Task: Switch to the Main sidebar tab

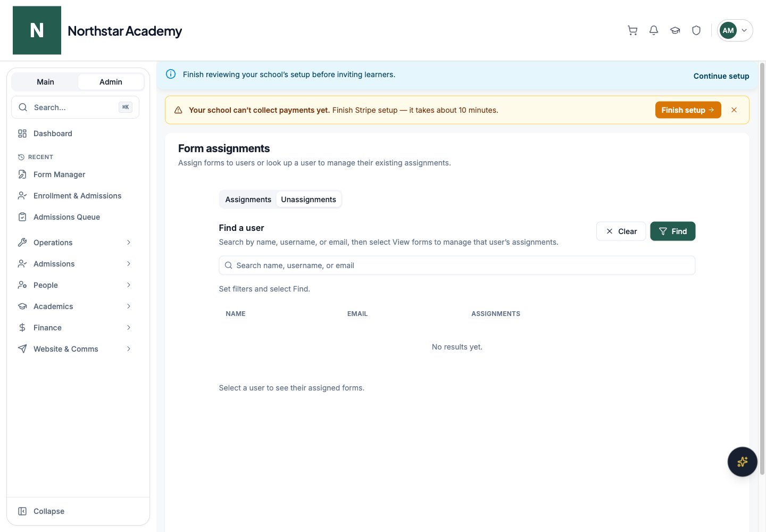Action: [x=45, y=82]
